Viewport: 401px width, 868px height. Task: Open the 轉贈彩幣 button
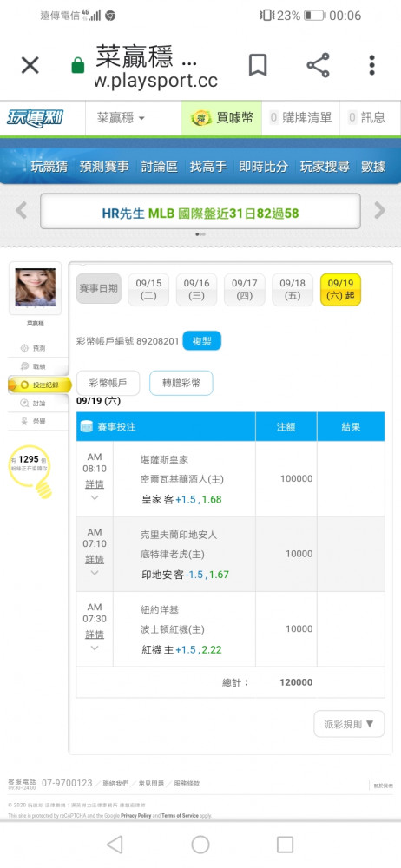click(x=181, y=383)
